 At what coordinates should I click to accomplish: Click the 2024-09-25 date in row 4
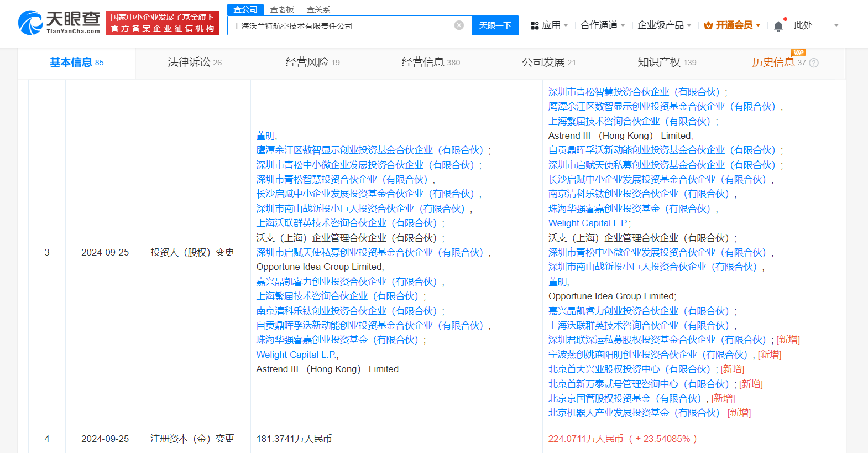point(105,439)
